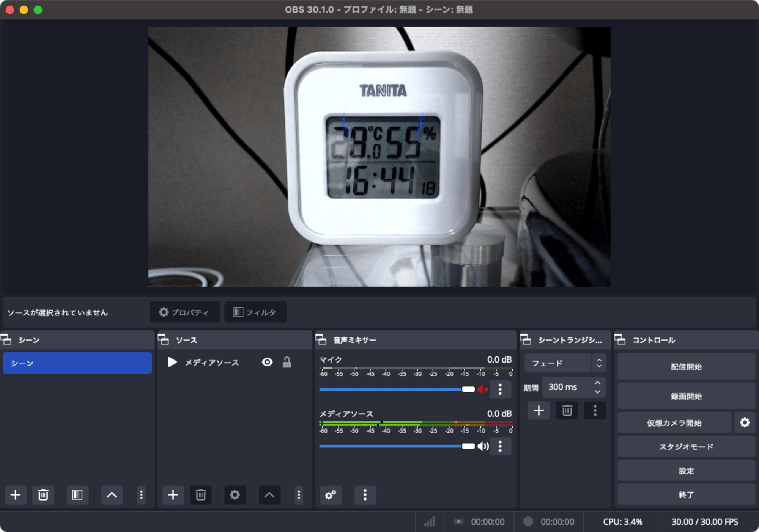Open フェード transition dropdown

(x=565, y=363)
